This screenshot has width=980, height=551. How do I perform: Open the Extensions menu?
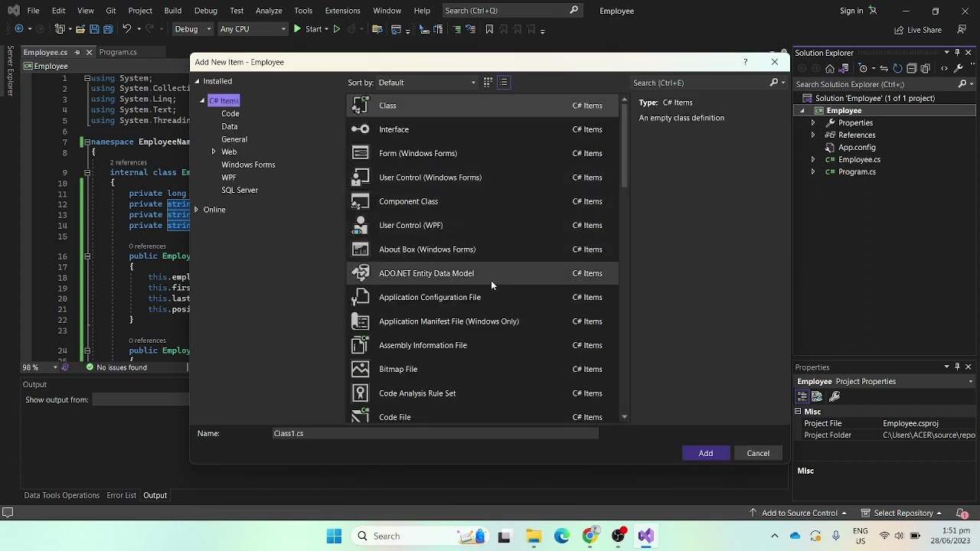(342, 11)
